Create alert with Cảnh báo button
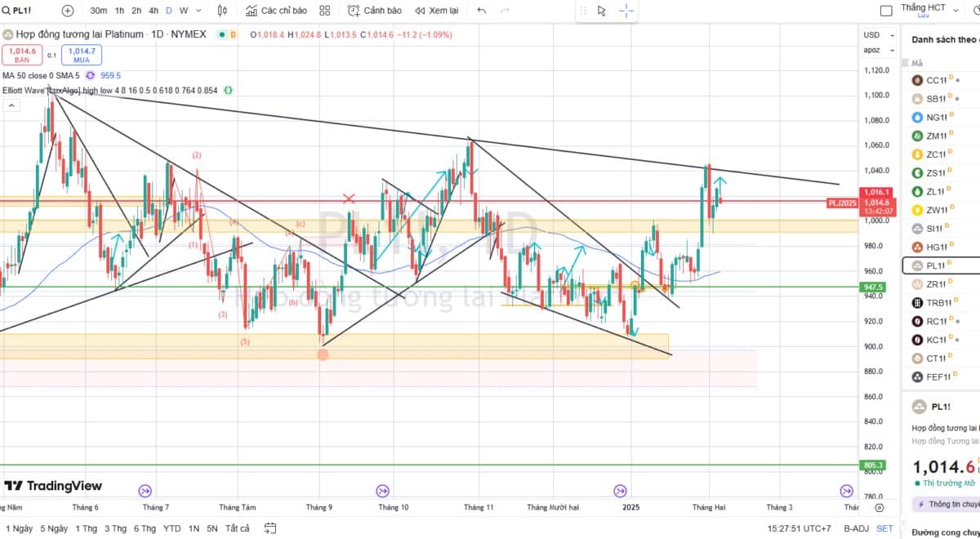Viewport: 980px width, 539px height. [375, 11]
